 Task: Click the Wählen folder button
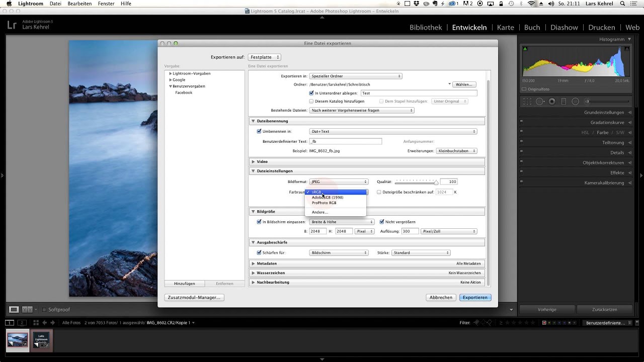[x=464, y=84]
